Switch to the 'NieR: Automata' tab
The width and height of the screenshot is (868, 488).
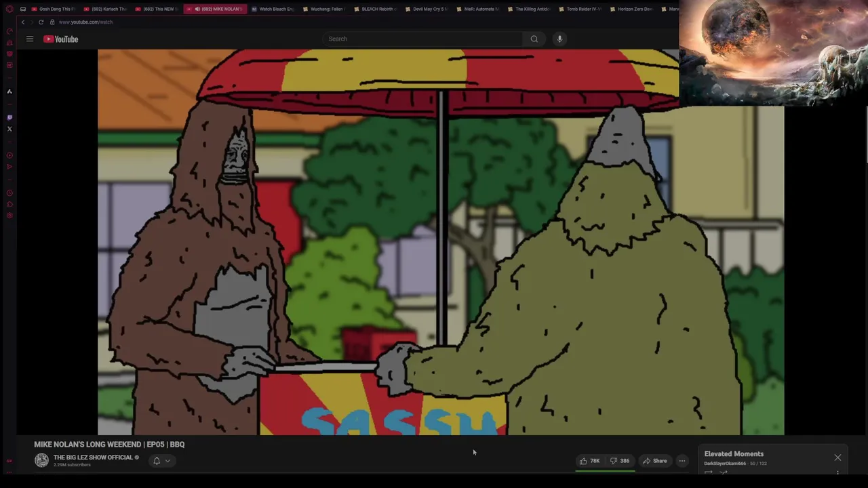(477, 9)
